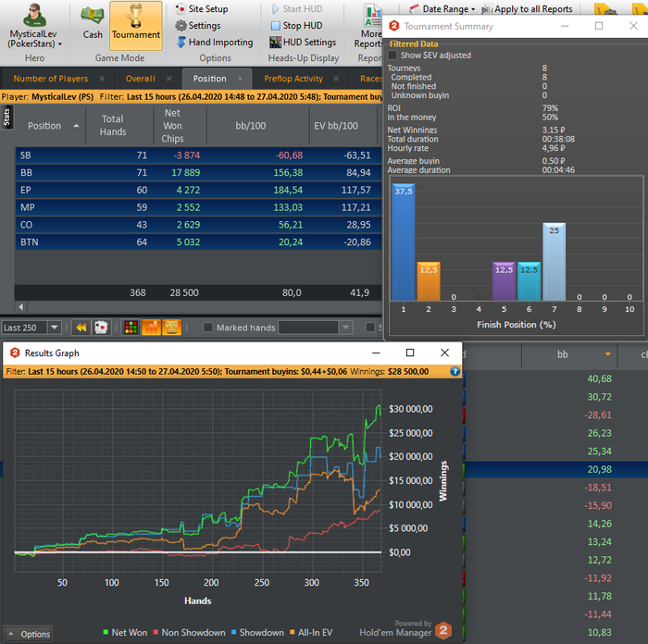Open the Date Range dropdown
Viewport: 648px width, 644px height.
coord(442,8)
